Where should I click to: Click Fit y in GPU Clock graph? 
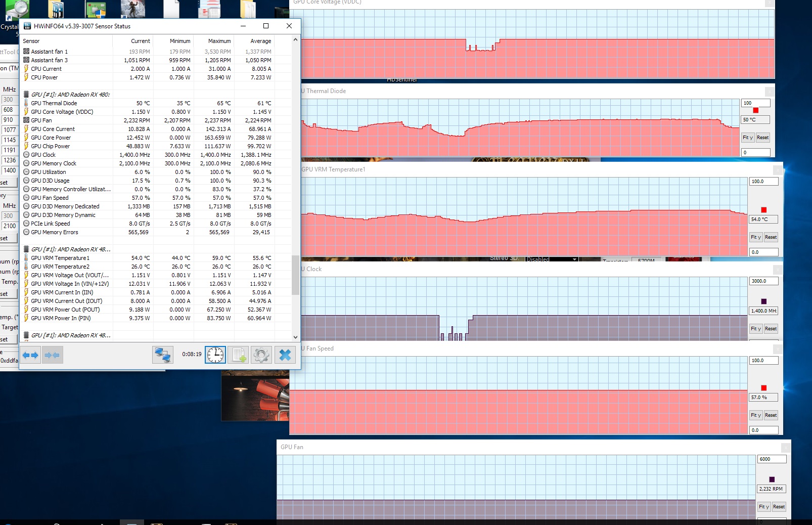tap(756, 329)
